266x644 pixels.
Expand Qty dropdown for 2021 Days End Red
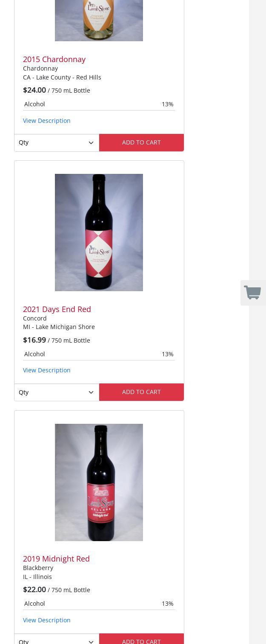point(57,392)
